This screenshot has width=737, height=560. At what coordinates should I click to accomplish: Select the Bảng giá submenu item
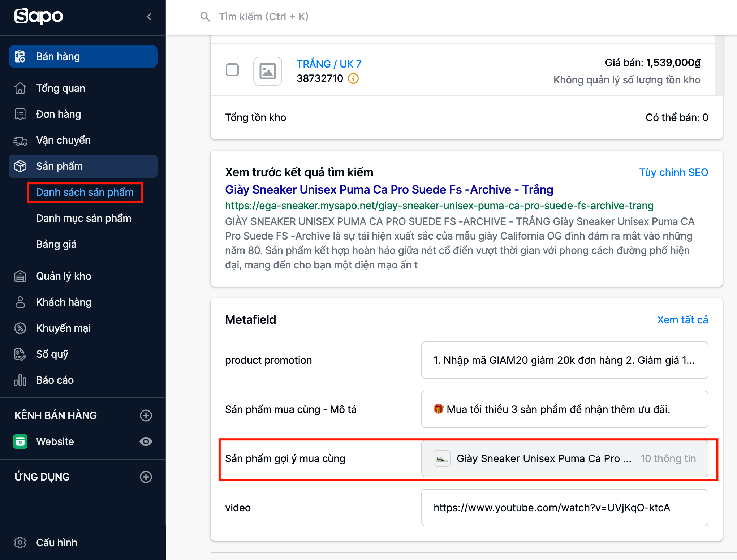pos(56,244)
